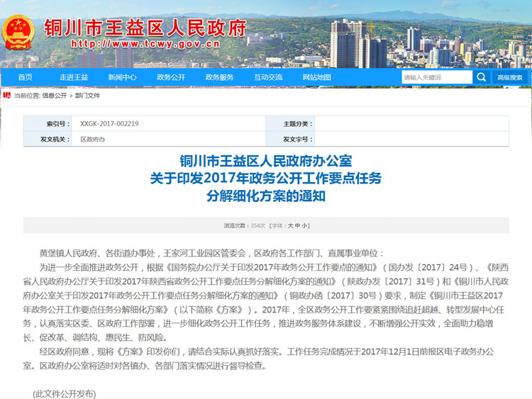Click 信息公开 breadcrumb link
The height and width of the screenshot is (399, 532).
[x=55, y=95]
